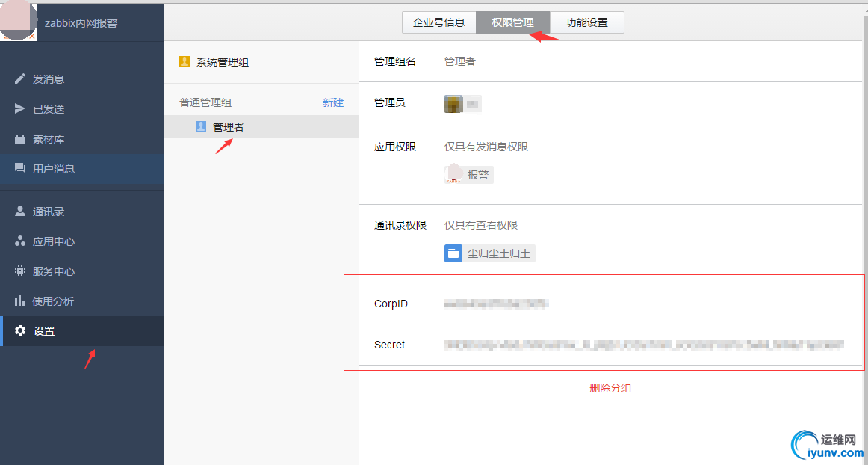Click the blurred CorpID value

point(497,304)
